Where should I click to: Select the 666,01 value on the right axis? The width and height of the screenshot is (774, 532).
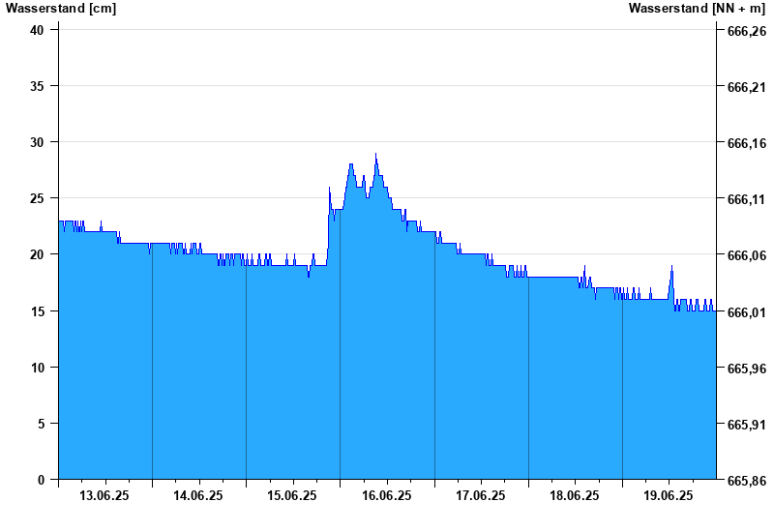pos(746,312)
